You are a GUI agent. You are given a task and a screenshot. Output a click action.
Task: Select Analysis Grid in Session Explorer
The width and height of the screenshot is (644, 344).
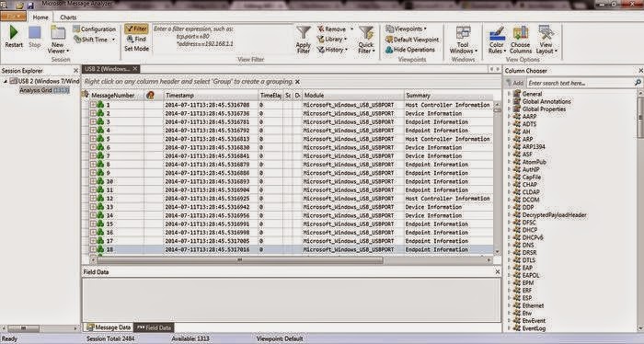[44, 90]
